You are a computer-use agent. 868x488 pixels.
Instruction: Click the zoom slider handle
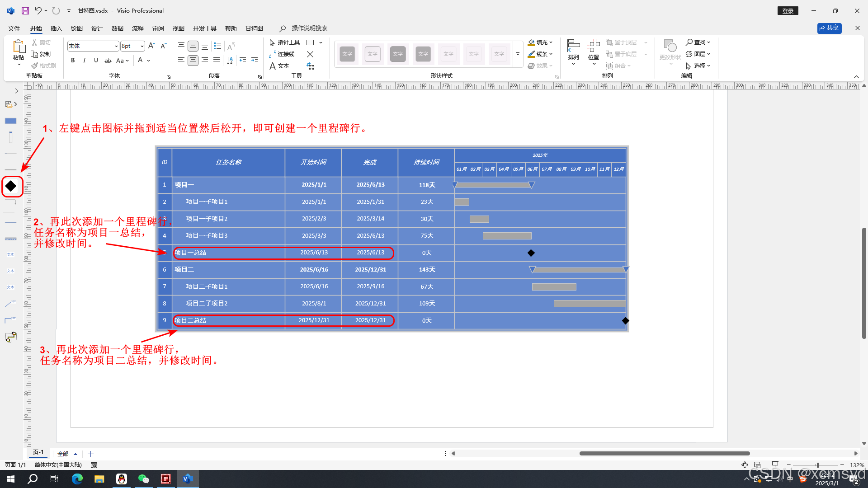click(x=817, y=465)
